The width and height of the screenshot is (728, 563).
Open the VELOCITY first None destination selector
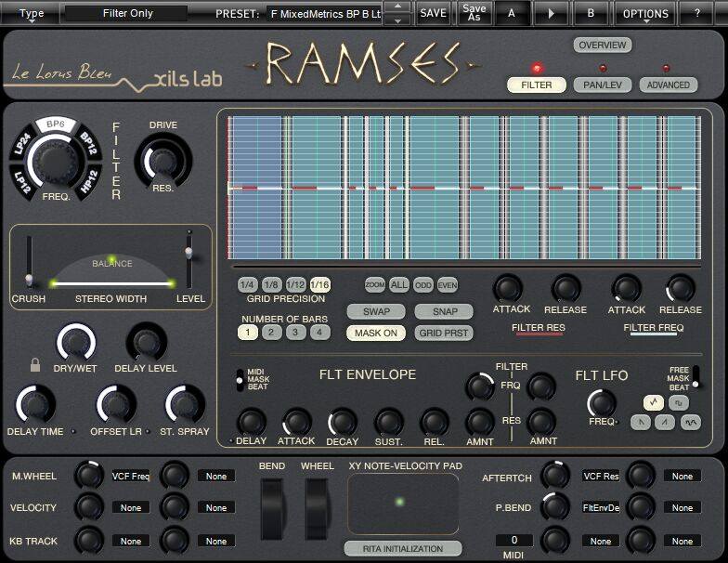click(x=131, y=507)
